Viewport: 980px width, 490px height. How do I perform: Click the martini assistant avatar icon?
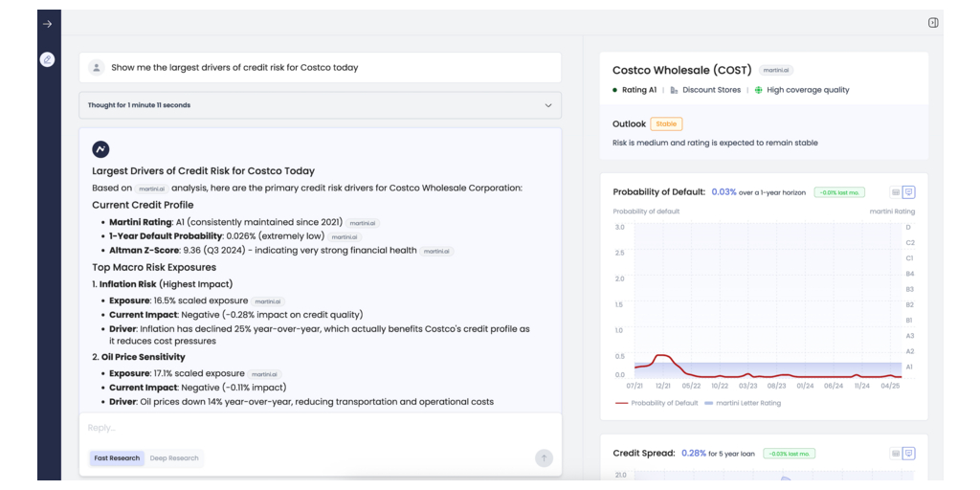click(x=100, y=149)
